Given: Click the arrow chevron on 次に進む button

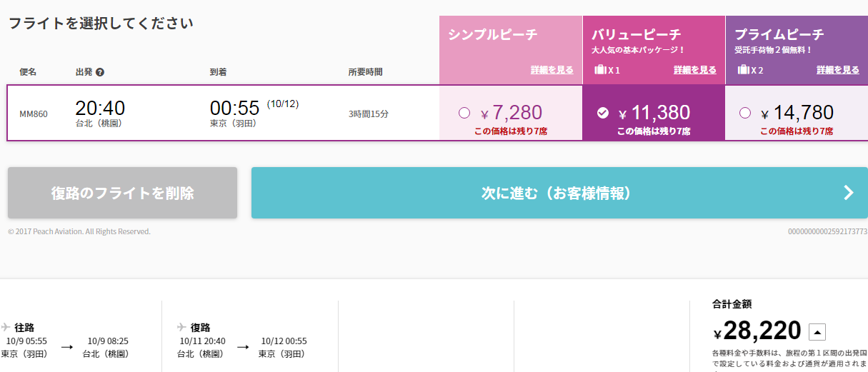Looking at the screenshot, I should tap(849, 193).
